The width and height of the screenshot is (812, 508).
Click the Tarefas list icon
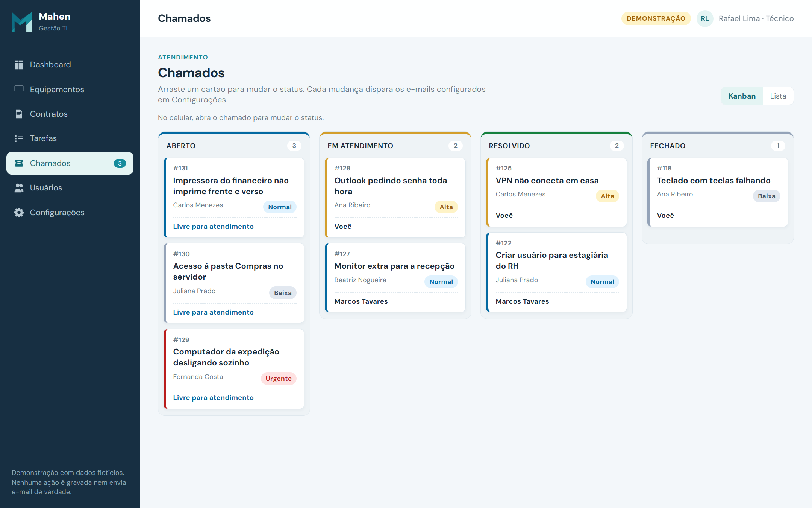(19, 138)
